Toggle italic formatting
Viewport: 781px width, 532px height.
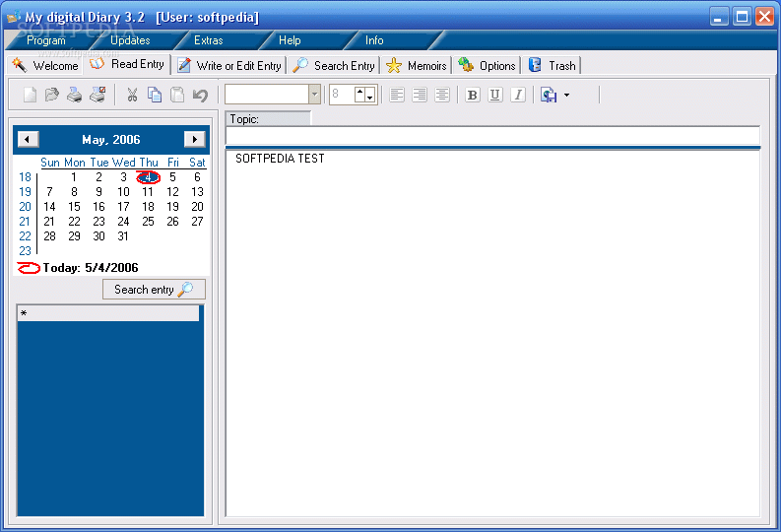click(518, 95)
